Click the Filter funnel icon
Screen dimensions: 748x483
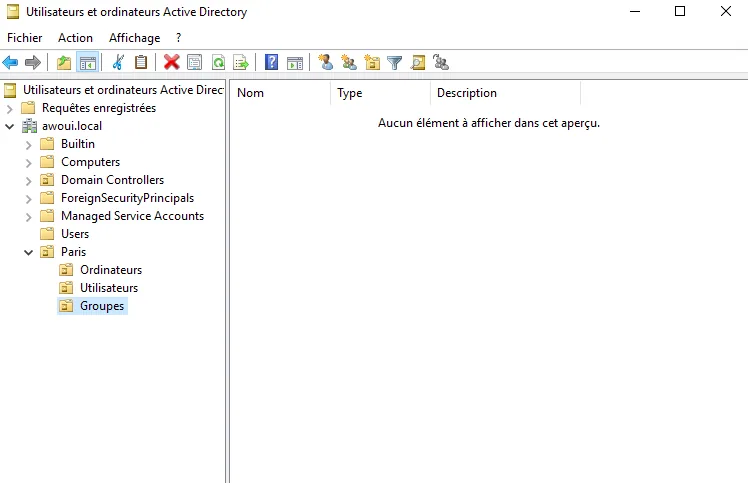tap(395, 63)
